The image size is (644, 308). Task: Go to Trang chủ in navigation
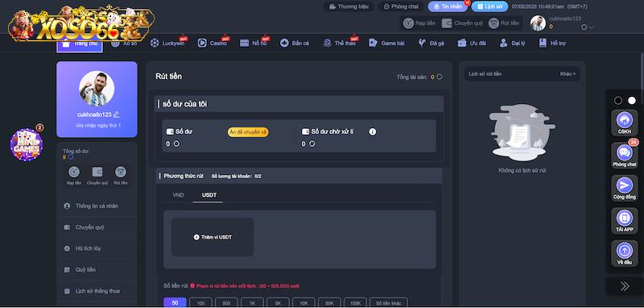(x=80, y=44)
